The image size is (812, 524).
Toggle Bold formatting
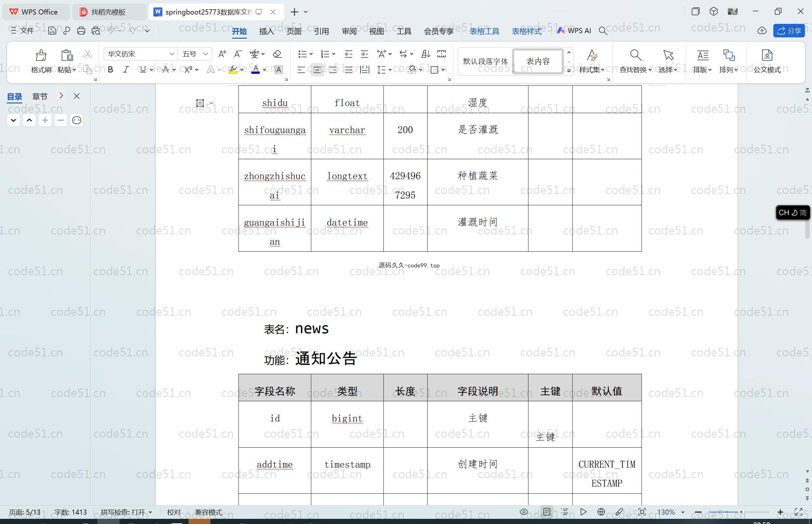pos(110,70)
